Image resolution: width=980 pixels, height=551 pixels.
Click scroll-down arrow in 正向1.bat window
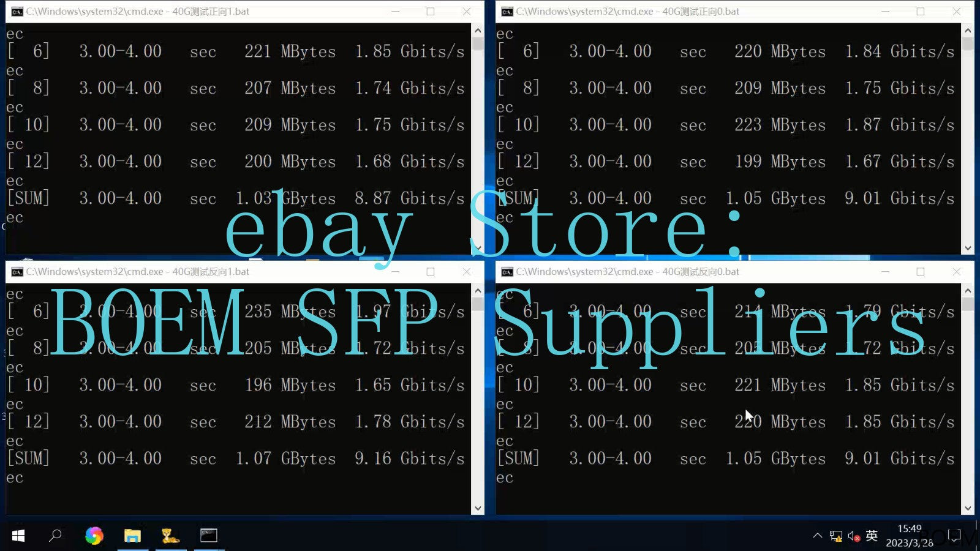478,249
